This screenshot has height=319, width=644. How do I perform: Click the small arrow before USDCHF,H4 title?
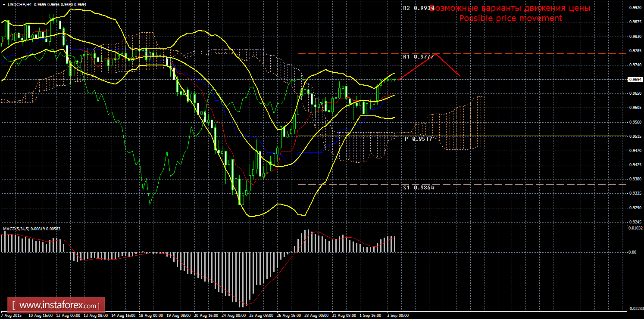(4, 4)
